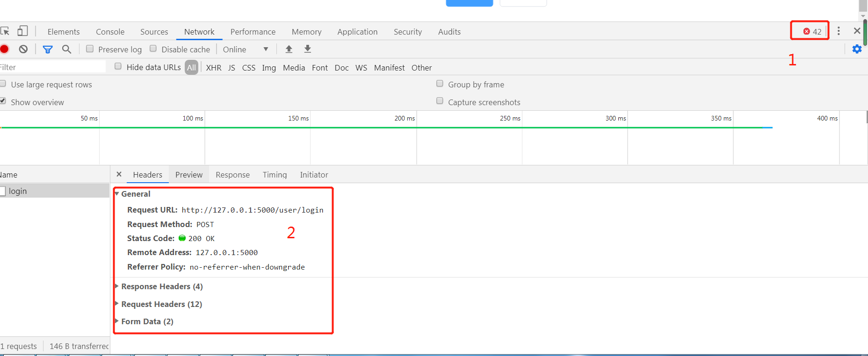Image resolution: width=868 pixels, height=356 pixels.
Task: Switch to the Elements panel
Action: (x=64, y=32)
